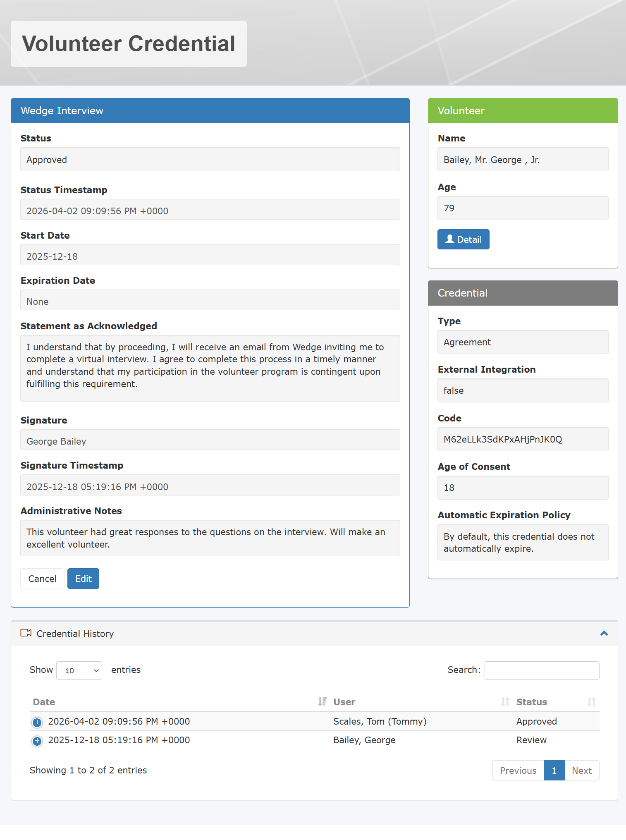Click the Age field showing 79

point(523,208)
